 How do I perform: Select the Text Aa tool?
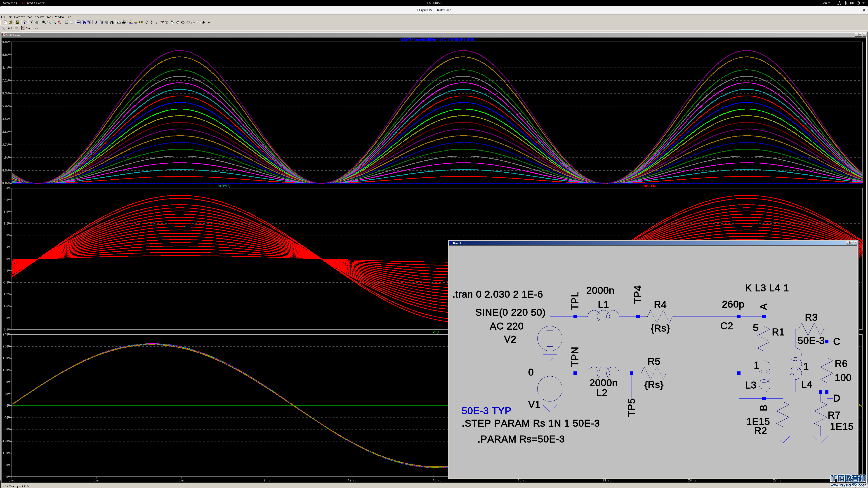click(x=203, y=22)
